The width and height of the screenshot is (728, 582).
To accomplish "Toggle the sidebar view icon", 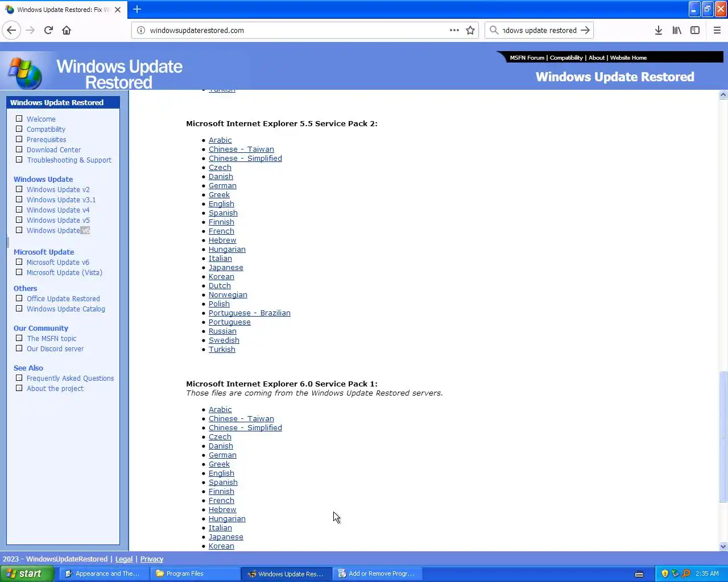I will pyautogui.click(x=695, y=30).
